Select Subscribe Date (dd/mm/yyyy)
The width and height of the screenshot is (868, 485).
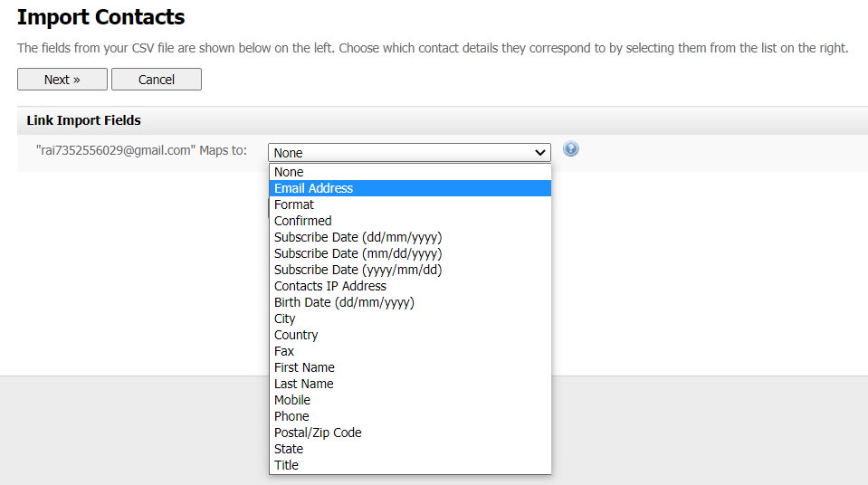pyautogui.click(x=410, y=237)
